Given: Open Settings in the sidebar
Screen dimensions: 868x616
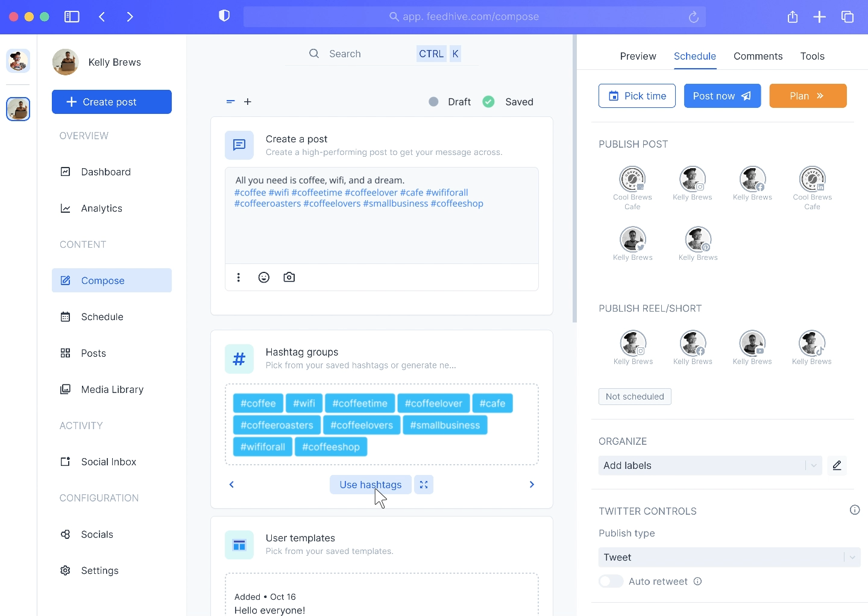Looking at the screenshot, I should click(x=112, y=570).
